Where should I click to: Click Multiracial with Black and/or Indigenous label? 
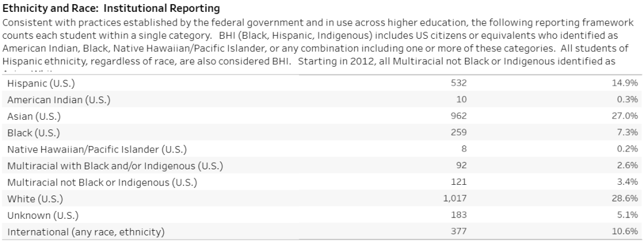pyautogui.click(x=115, y=166)
